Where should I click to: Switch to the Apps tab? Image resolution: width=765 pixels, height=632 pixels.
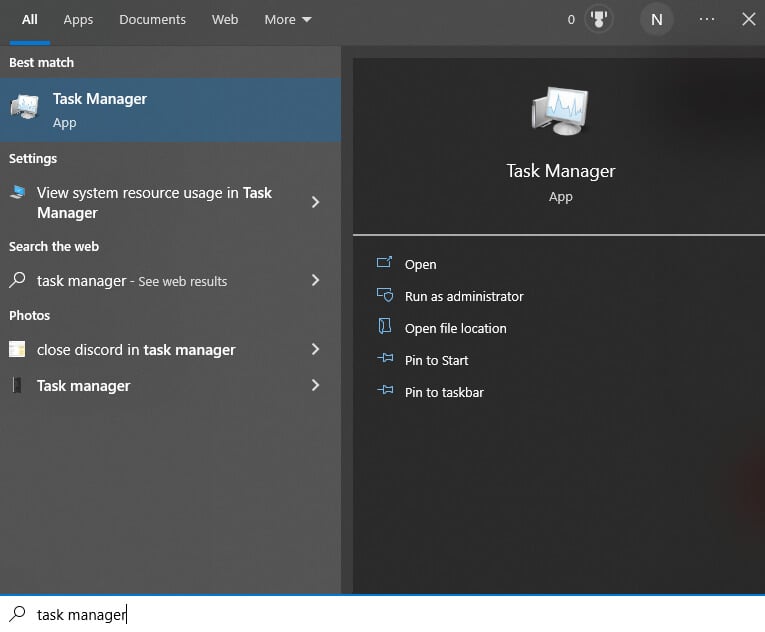point(78,19)
